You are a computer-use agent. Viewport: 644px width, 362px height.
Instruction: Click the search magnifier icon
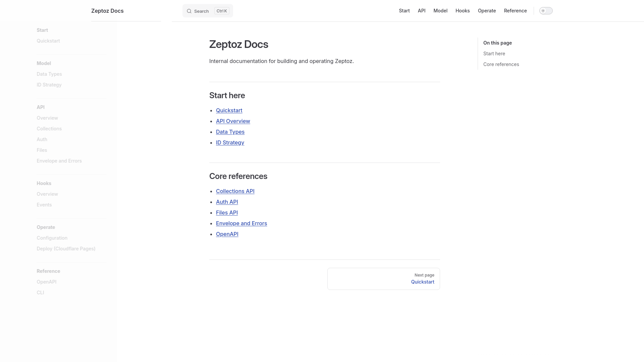(189, 11)
